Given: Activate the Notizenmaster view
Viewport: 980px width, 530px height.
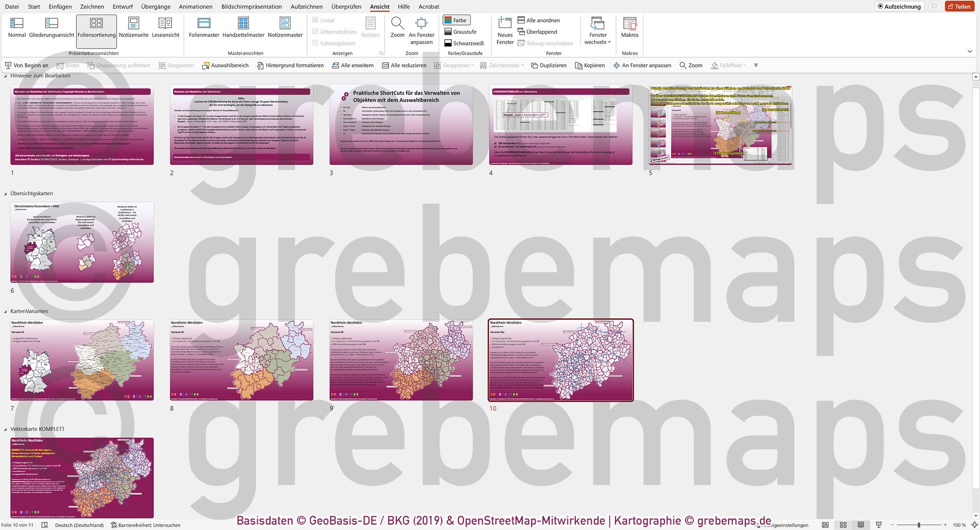Looking at the screenshot, I should (x=285, y=28).
